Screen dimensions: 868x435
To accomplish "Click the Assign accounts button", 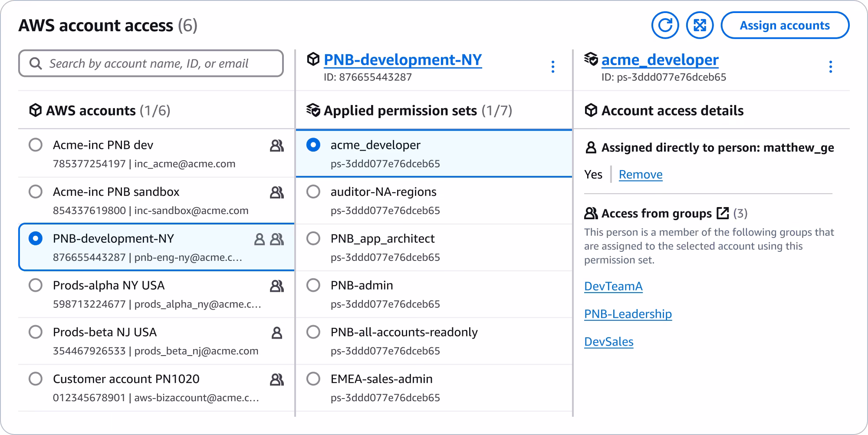I will (x=785, y=25).
